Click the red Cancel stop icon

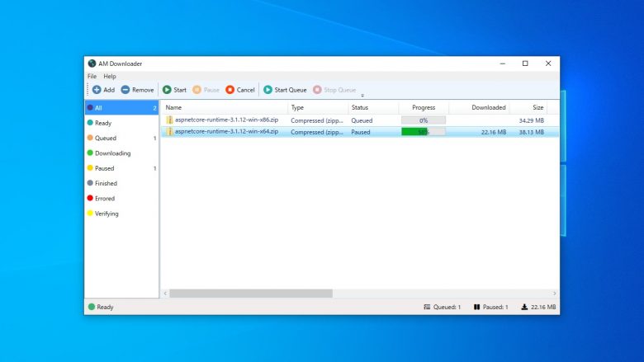click(230, 90)
